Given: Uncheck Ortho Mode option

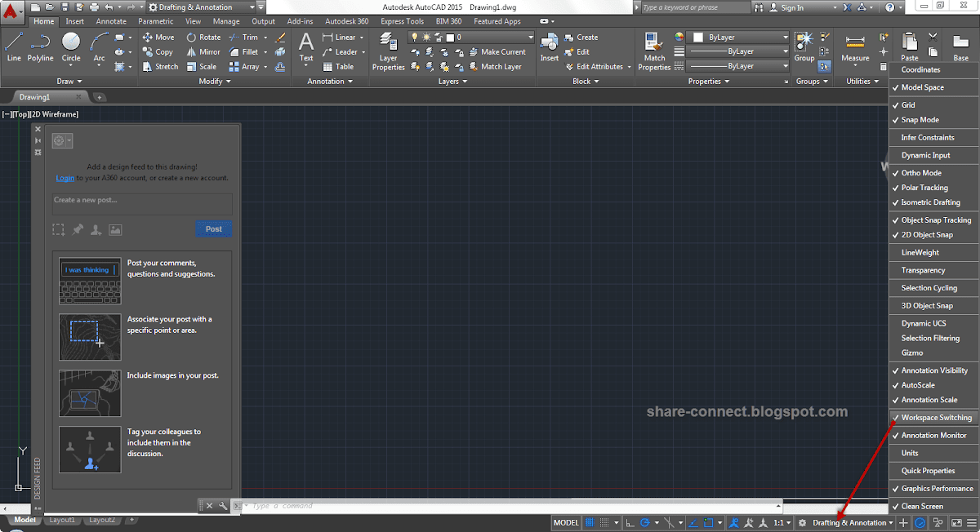Looking at the screenshot, I should click(x=933, y=173).
